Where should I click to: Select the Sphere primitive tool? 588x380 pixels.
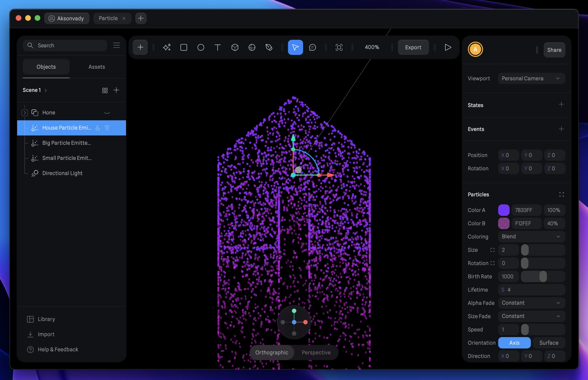pyautogui.click(x=252, y=47)
